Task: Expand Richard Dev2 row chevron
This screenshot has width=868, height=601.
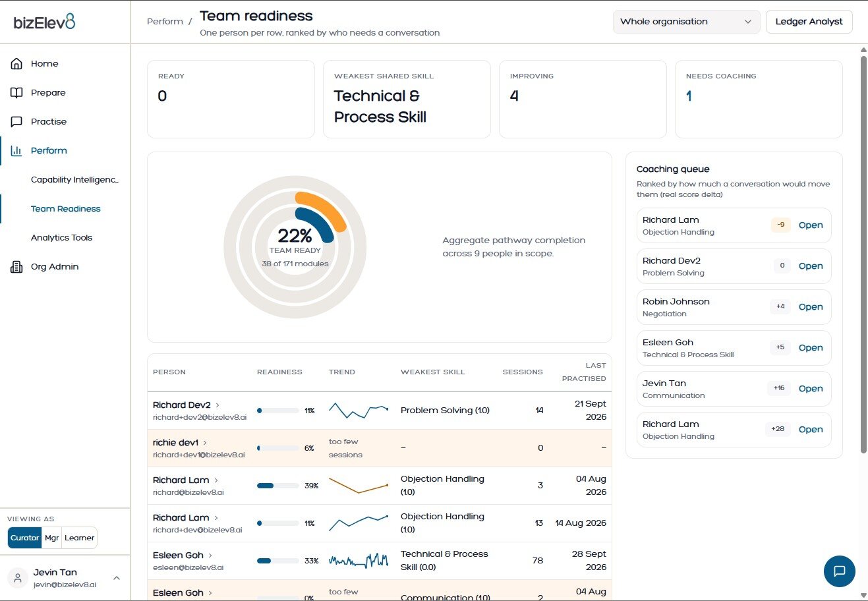Action: (x=217, y=405)
